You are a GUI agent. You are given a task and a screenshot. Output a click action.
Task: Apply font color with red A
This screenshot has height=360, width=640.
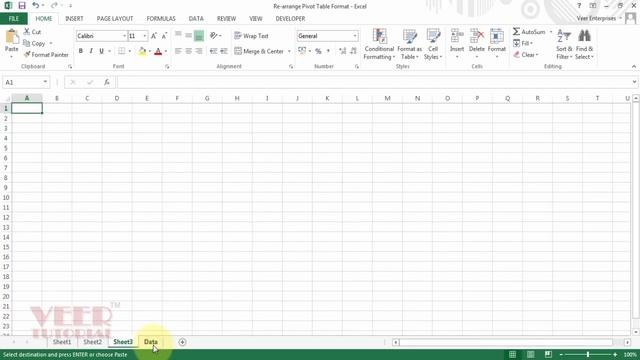tap(158, 51)
